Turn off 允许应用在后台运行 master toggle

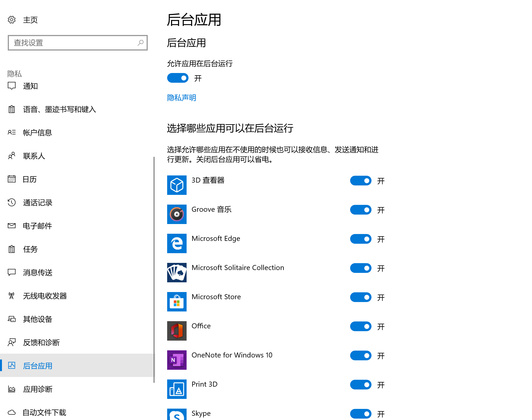[178, 78]
